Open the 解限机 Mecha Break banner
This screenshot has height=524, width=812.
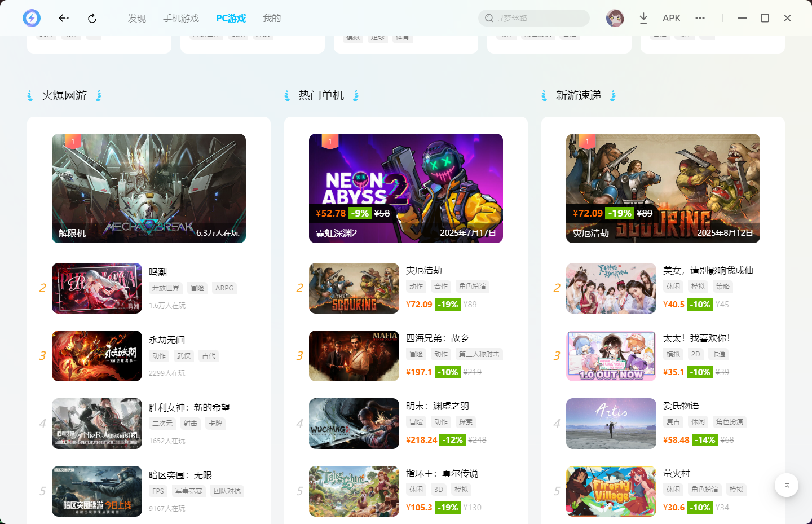click(x=149, y=188)
